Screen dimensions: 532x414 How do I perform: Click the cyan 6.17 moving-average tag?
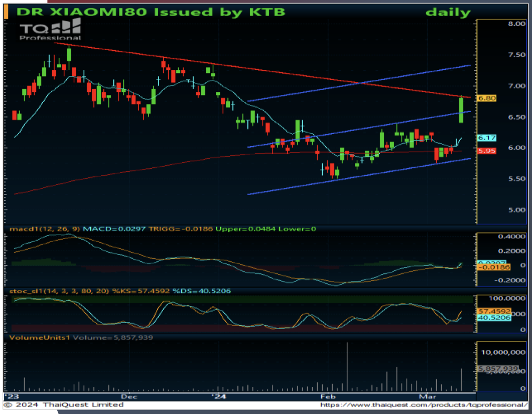click(487, 138)
